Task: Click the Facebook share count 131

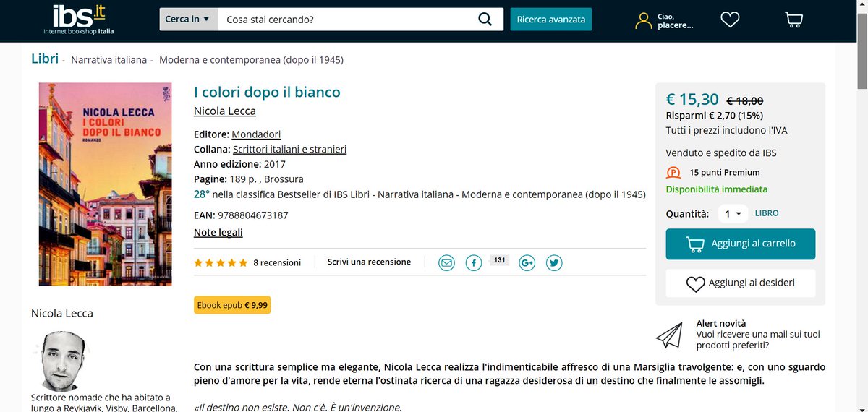Action: (499, 260)
